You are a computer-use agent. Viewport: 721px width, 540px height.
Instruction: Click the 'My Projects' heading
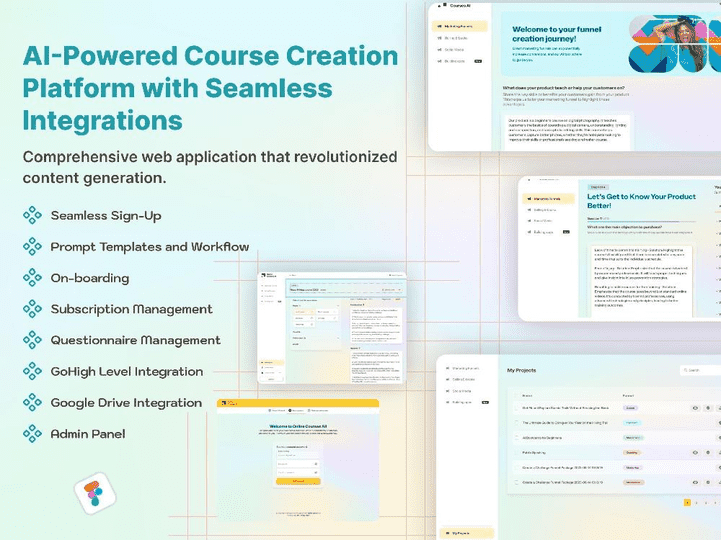click(x=521, y=370)
